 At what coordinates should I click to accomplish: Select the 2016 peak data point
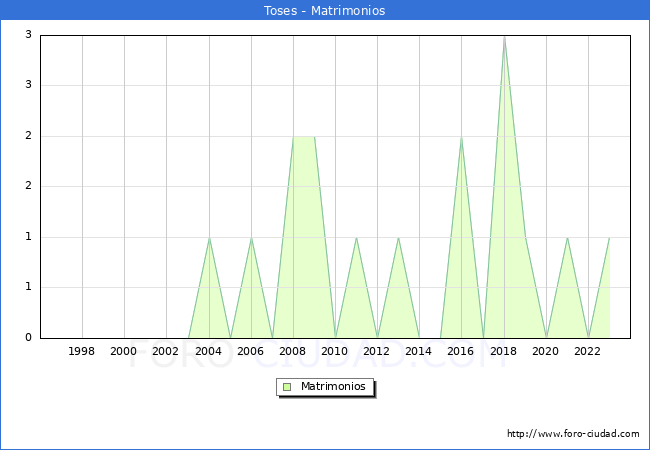tap(461, 137)
